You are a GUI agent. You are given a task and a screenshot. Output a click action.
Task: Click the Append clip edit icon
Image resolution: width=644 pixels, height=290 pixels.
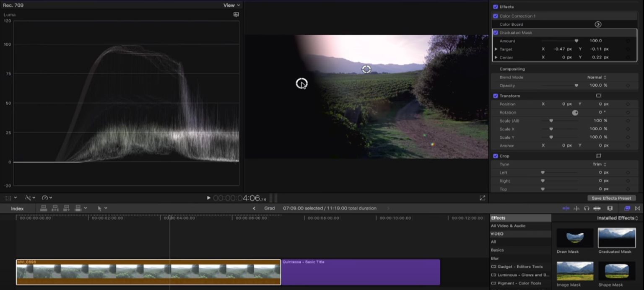click(66, 208)
